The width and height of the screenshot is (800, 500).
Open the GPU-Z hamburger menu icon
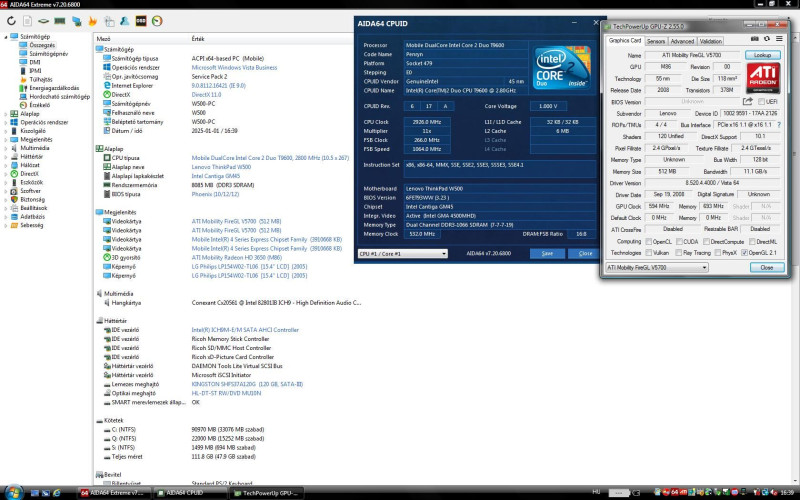click(779, 39)
